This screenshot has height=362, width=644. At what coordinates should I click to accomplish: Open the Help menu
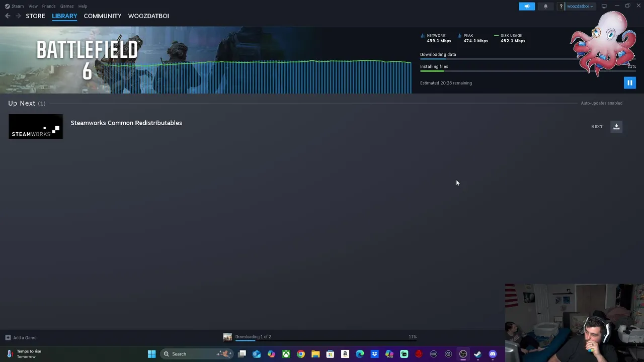pyautogui.click(x=83, y=6)
